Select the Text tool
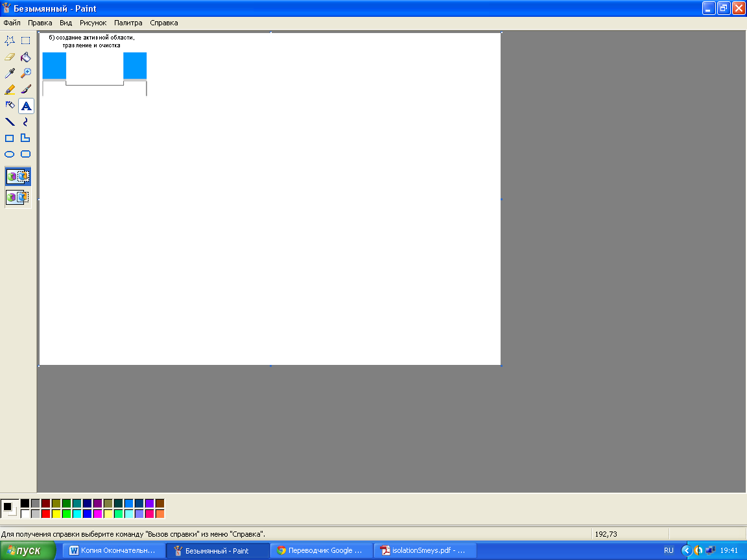The width and height of the screenshot is (747, 560). (26, 106)
